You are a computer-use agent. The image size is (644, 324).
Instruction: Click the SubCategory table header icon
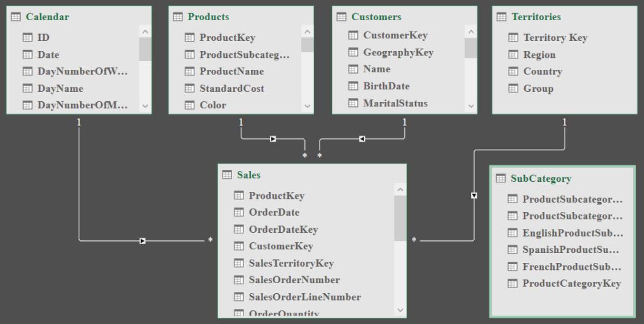pyautogui.click(x=501, y=179)
